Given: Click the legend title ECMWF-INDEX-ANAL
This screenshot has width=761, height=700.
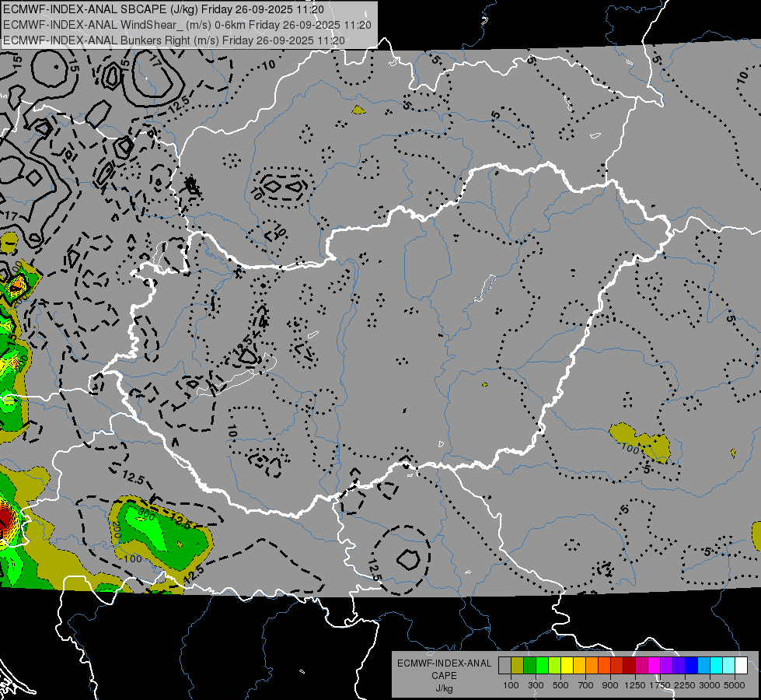Looking at the screenshot, I should tap(445, 663).
